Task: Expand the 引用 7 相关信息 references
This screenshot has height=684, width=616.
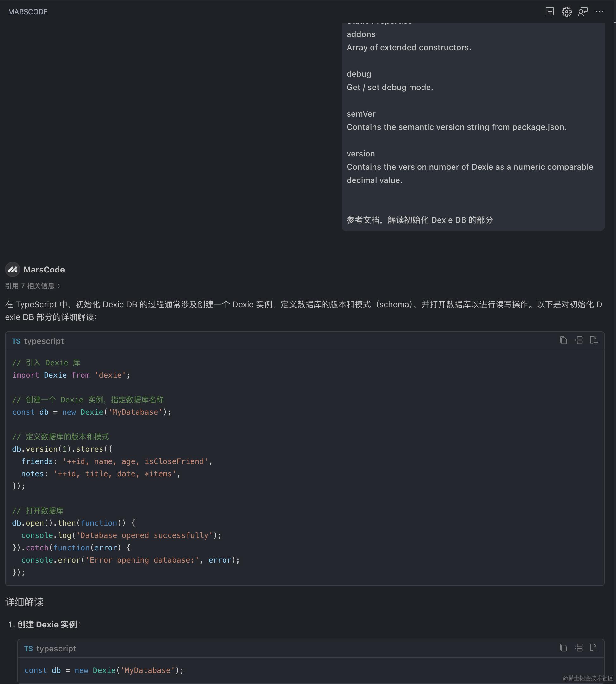Action: pyautogui.click(x=33, y=286)
